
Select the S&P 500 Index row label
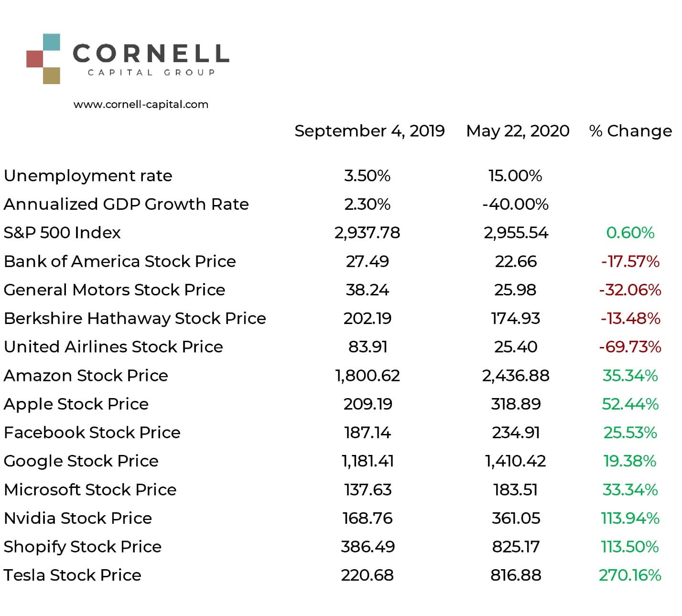[x=62, y=233]
